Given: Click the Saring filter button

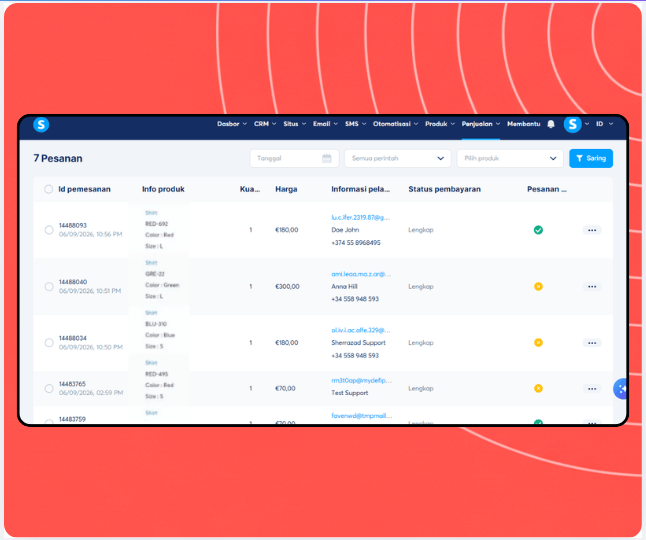Looking at the screenshot, I should 591,158.
